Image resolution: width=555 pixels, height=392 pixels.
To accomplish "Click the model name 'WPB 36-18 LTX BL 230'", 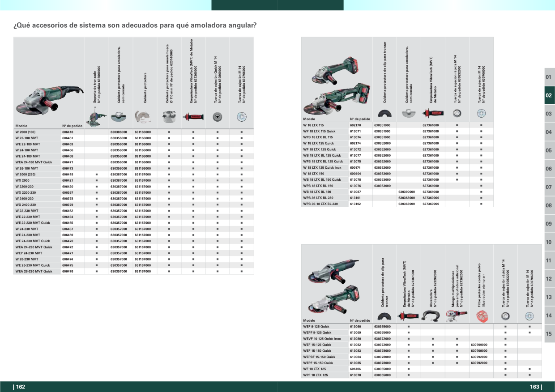I will click(x=320, y=204).
